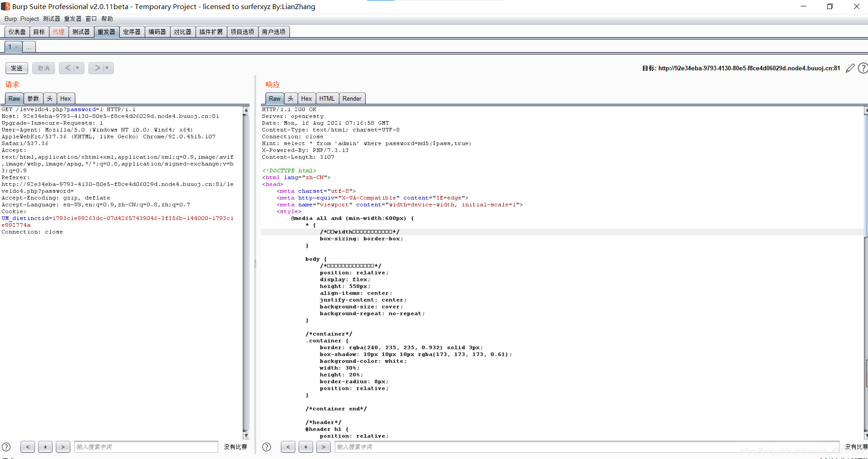Select the response Raw tab
868x459 pixels.
tap(275, 98)
